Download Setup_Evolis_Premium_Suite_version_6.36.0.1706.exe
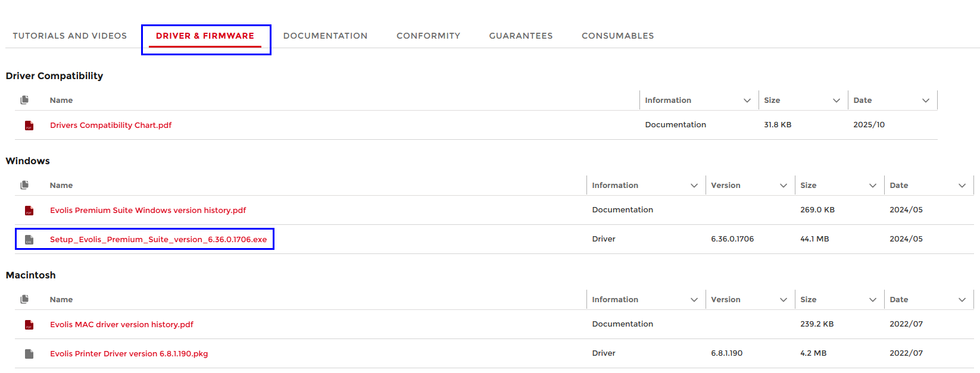 coord(158,240)
